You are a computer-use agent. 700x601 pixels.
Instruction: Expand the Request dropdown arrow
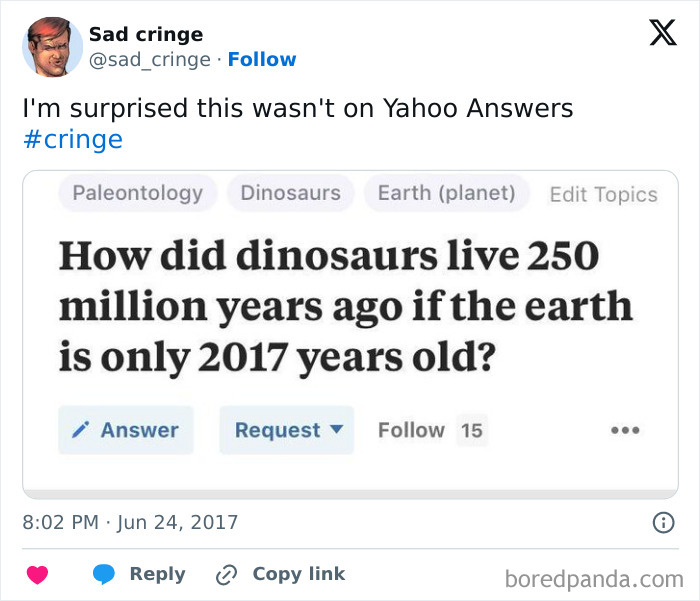[337, 430]
